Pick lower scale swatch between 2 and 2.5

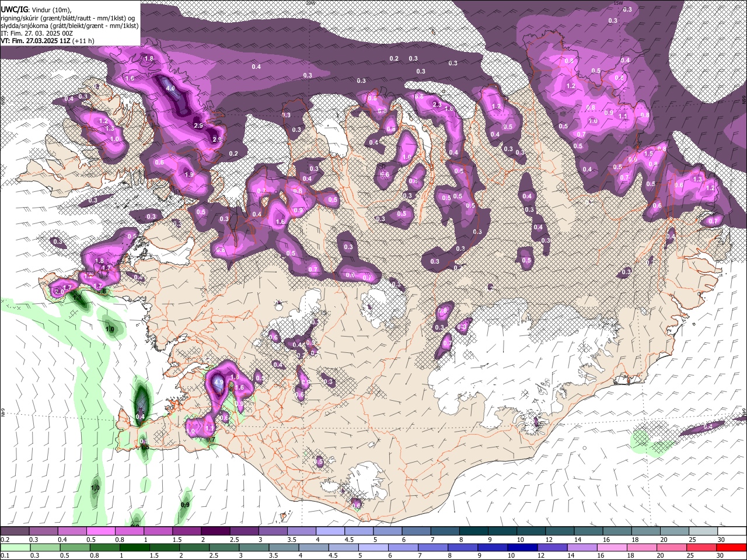pyautogui.click(x=193, y=547)
